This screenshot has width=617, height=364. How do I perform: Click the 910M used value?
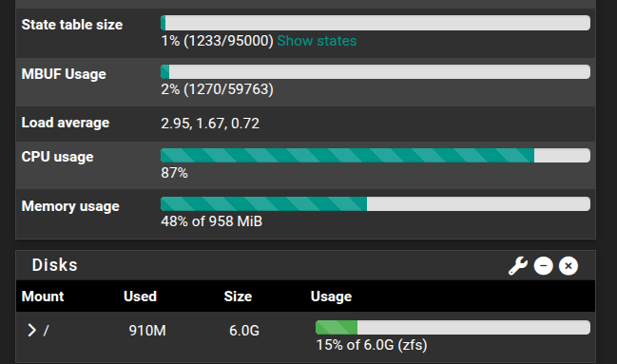pyautogui.click(x=147, y=331)
